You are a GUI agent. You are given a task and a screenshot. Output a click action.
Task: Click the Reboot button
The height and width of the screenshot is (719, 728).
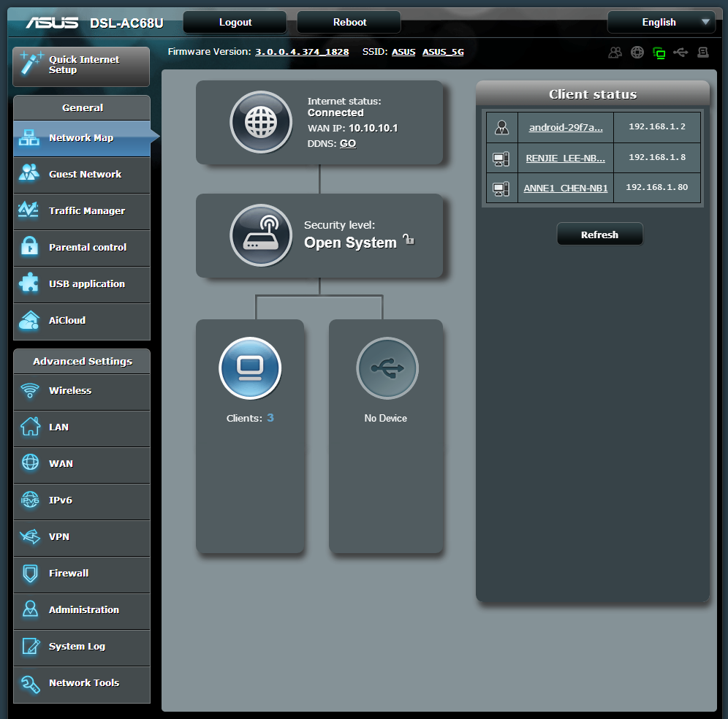tap(349, 22)
